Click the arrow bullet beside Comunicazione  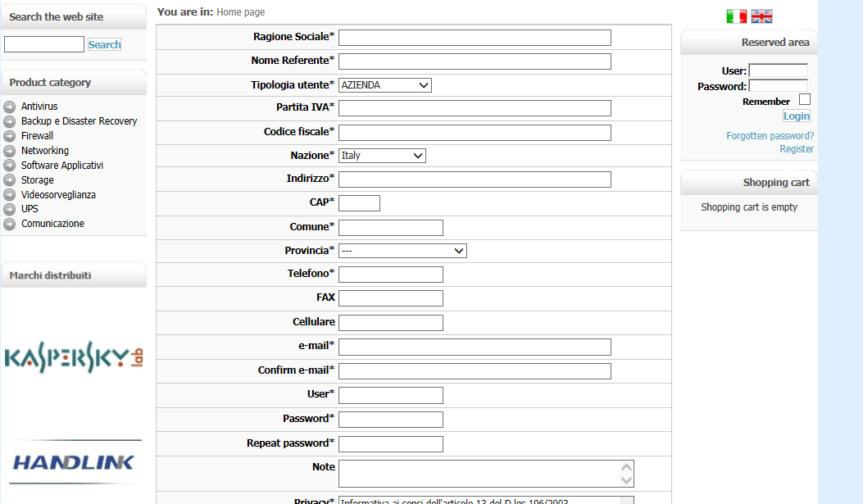[x=9, y=224]
